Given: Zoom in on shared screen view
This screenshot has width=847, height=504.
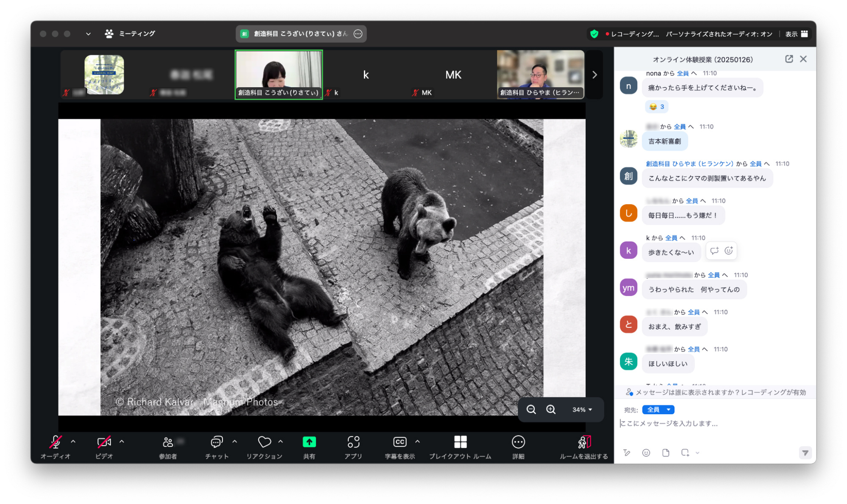Looking at the screenshot, I should (x=551, y=410).
